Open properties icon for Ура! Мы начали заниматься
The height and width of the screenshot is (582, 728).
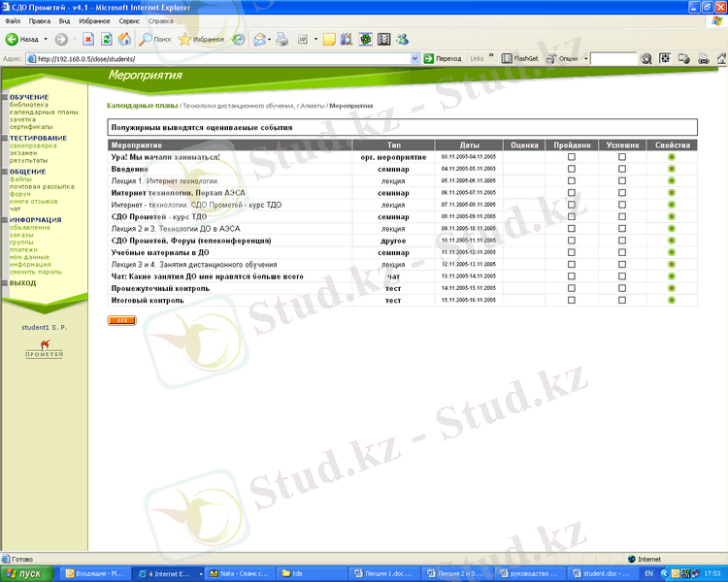672,157
